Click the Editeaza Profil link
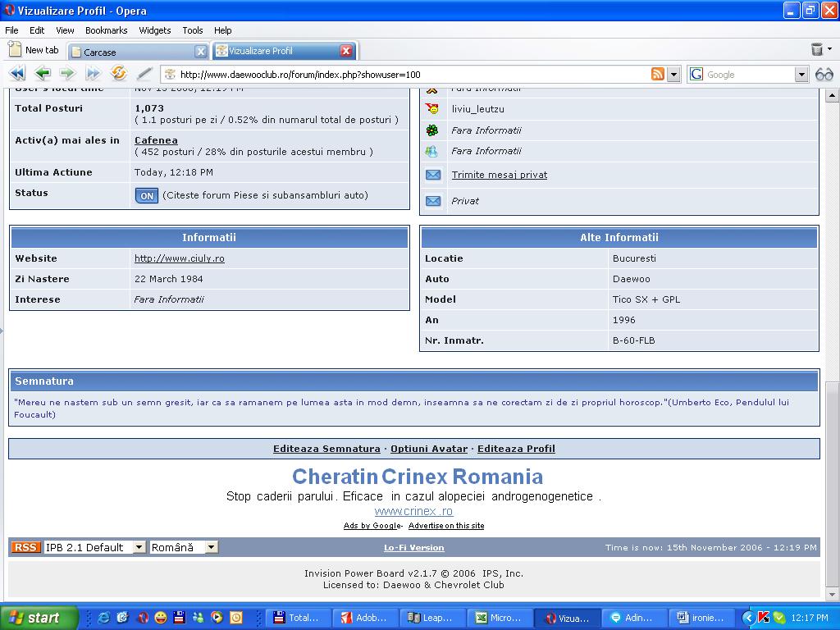Viewport: 840px width, 630px height. coord(516,449)
